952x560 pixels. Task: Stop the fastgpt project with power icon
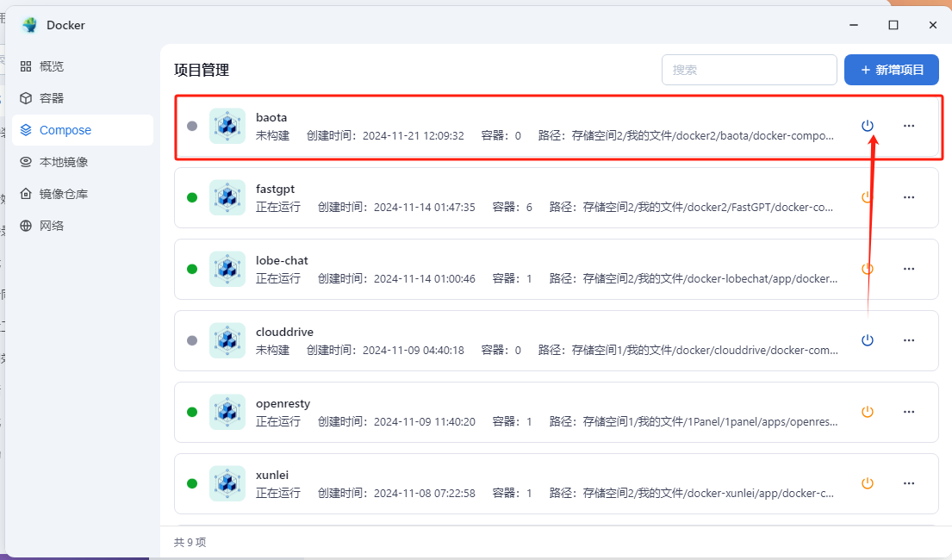pos(867,197)
